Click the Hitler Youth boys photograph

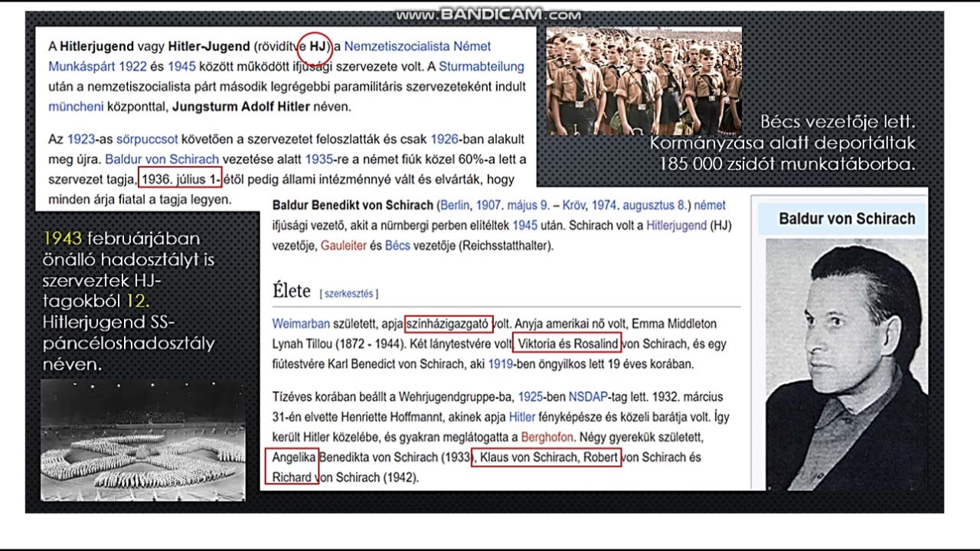[x=643, y=82]
